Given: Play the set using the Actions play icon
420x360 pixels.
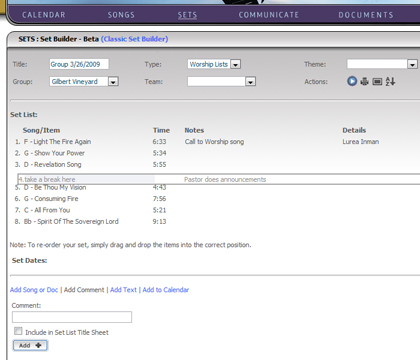Looking at the screenshot, I should click(x=352, y=81).
